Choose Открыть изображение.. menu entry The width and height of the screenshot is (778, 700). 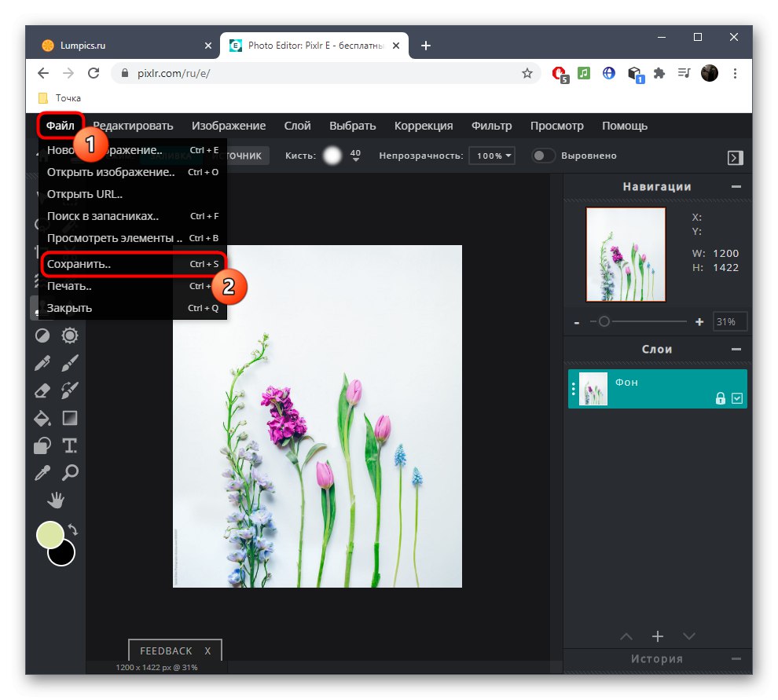pos(133,172)
